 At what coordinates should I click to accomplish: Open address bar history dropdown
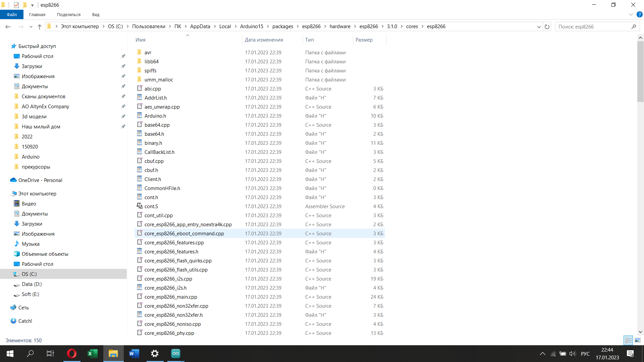pos(539,27)
